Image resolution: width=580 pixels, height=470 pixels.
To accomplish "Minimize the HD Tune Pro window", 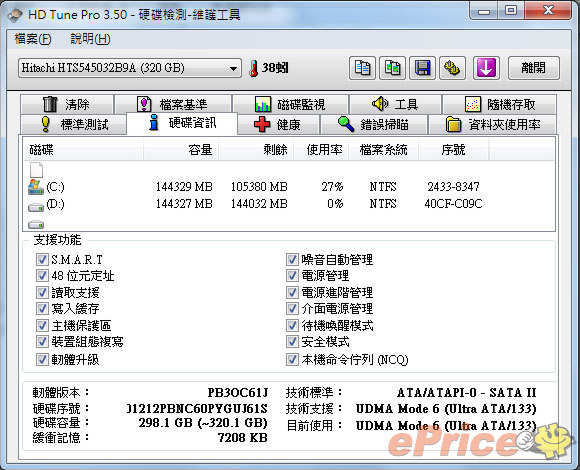I will tap(484, 10).
